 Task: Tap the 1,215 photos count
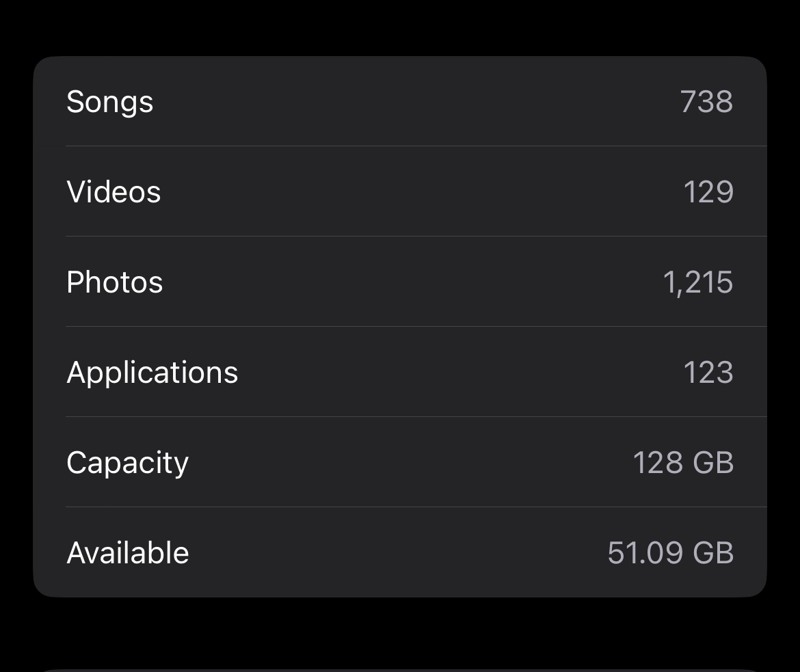click(x=697, y=282)
